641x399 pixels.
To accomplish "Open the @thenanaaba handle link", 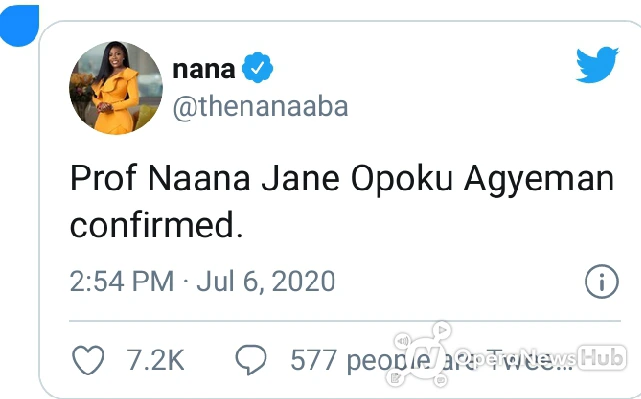I will click(260, 107).
